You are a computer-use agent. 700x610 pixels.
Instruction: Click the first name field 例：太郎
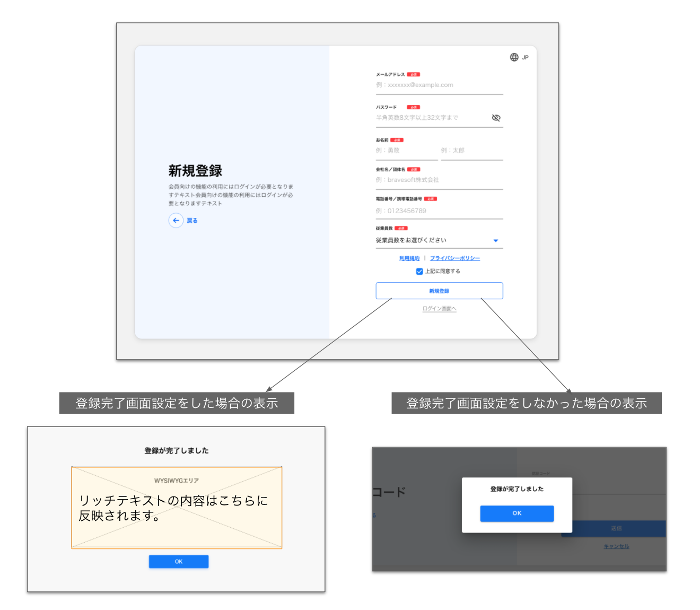pyautogui.click(x=471, y=151)
